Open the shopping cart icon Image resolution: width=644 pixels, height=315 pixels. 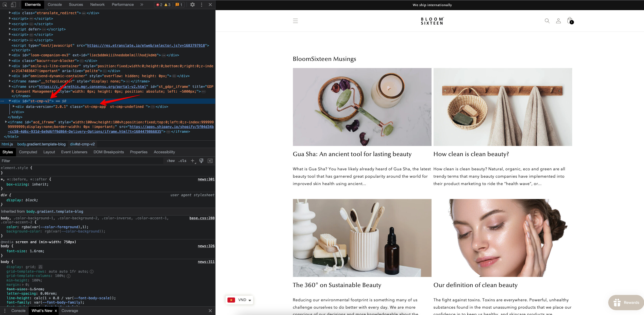(x=570, y=21)
